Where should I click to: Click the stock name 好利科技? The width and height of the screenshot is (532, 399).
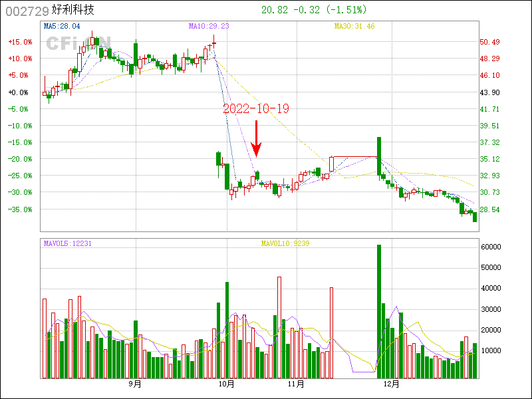tap(73, 10)
